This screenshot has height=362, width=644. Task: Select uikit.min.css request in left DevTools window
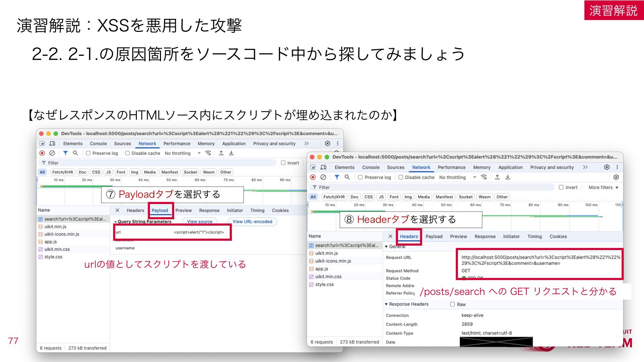pyautogui.click(x=73, y=249)
